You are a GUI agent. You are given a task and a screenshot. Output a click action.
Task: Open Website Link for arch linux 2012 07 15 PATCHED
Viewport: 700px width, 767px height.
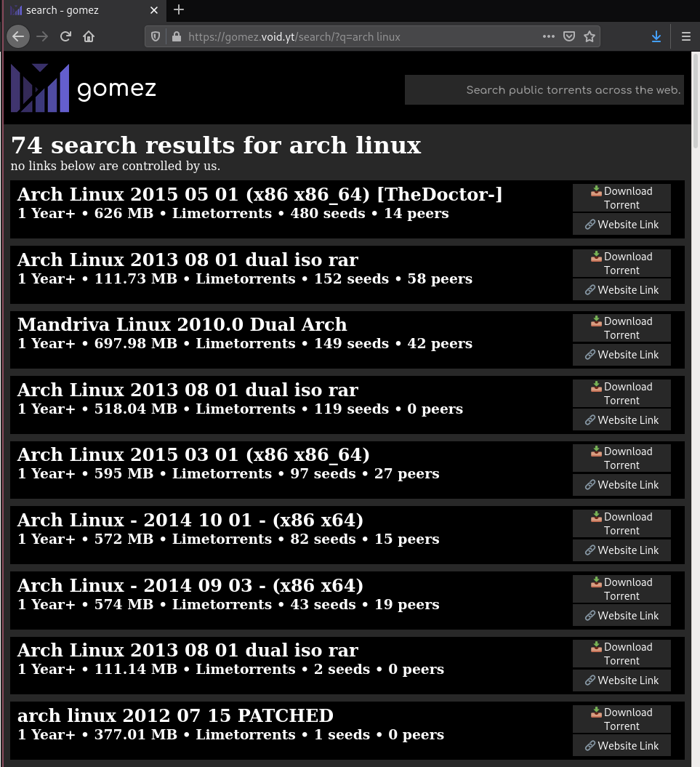coord(621,746)
